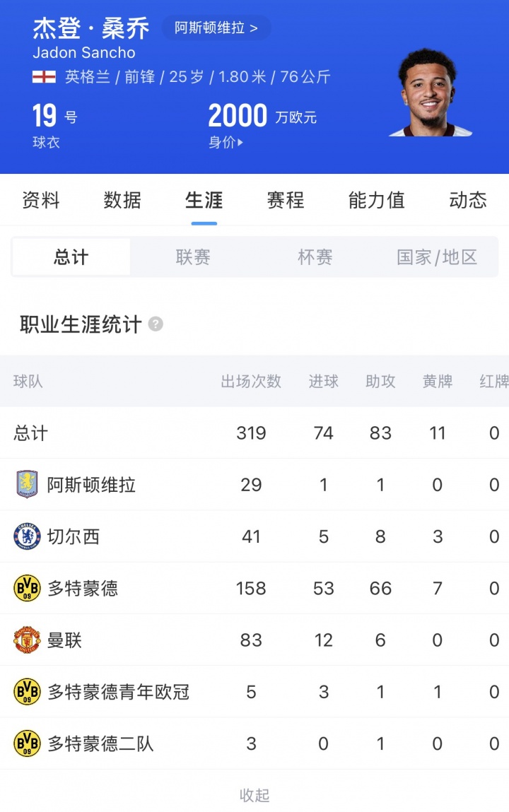Click the Aston Villa club crest icon
Screen dimensions: 509x812
point(27,485)
